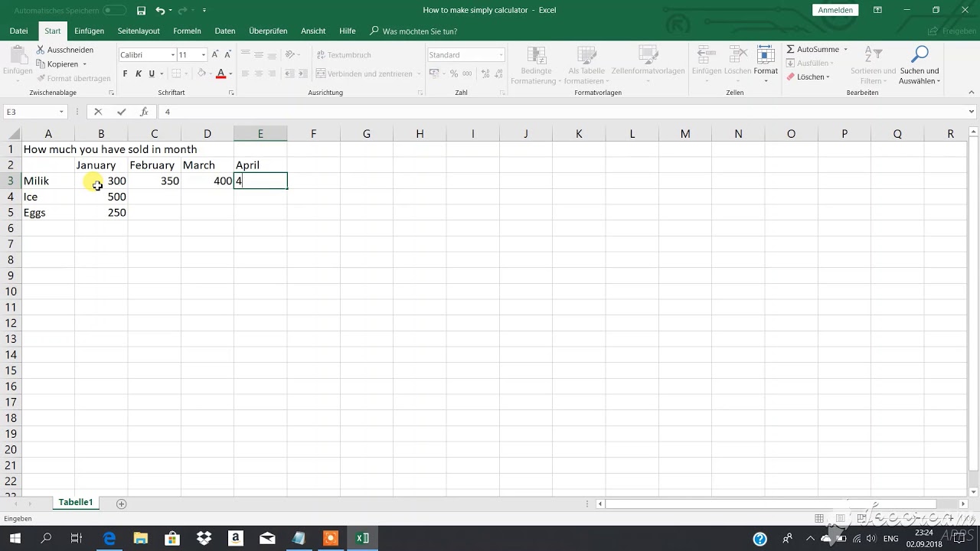The image size is (980, 551).
Task: Add new sheet with plus icon
Action: (121, 504)
